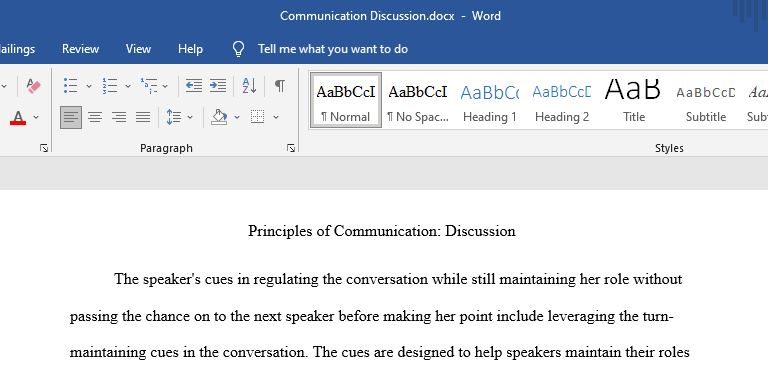Open the View tab
This screenshot has width=768, height=372.
pos(138,49)
